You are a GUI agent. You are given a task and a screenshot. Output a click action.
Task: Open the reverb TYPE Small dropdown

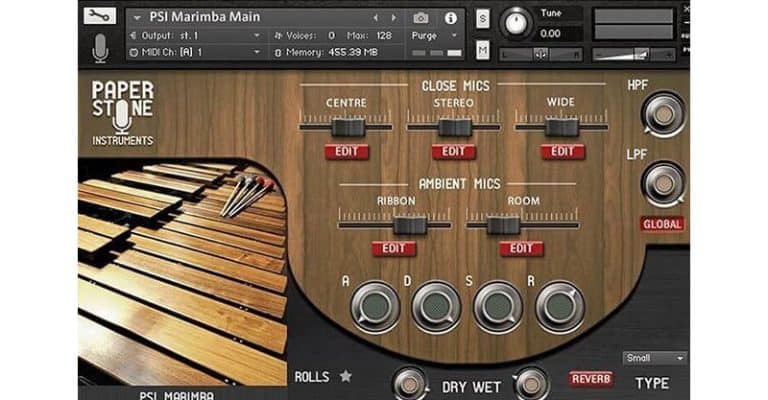coord(654,358)
